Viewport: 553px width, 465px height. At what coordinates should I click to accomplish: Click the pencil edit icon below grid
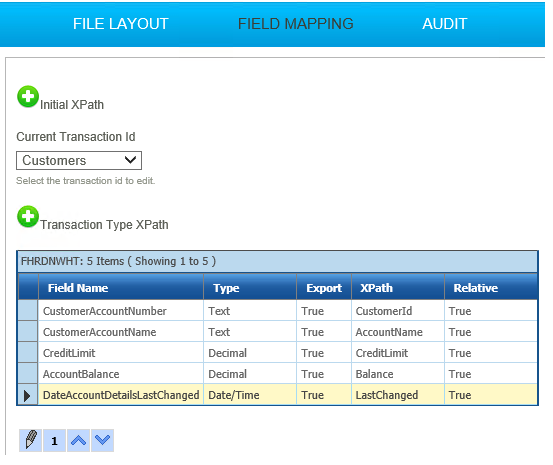[31, 440]
